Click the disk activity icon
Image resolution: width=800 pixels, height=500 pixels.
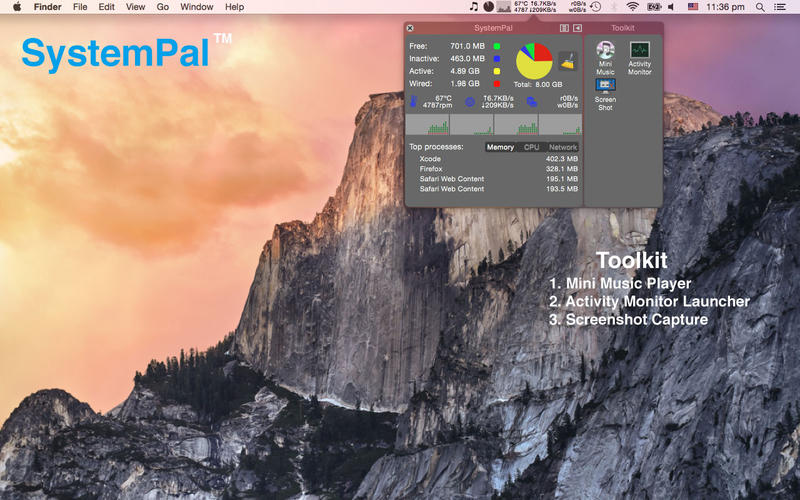pyautogui.click(x=531, y=101)
